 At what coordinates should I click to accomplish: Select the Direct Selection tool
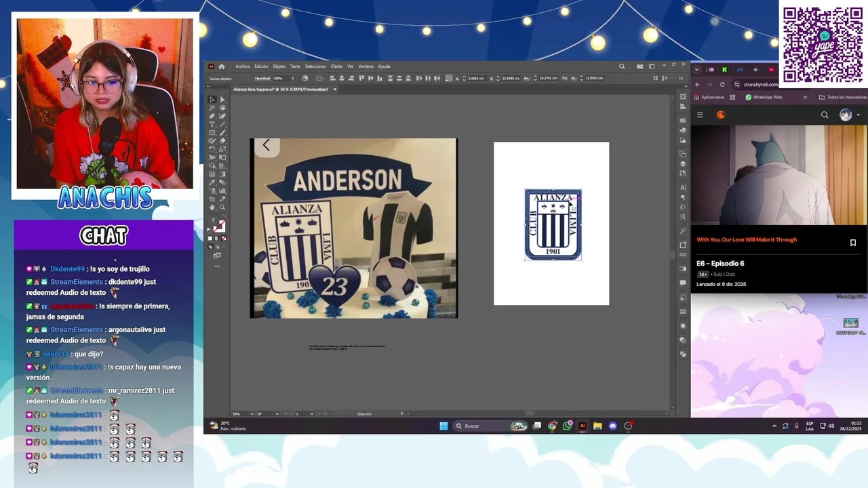coord(222,100)
